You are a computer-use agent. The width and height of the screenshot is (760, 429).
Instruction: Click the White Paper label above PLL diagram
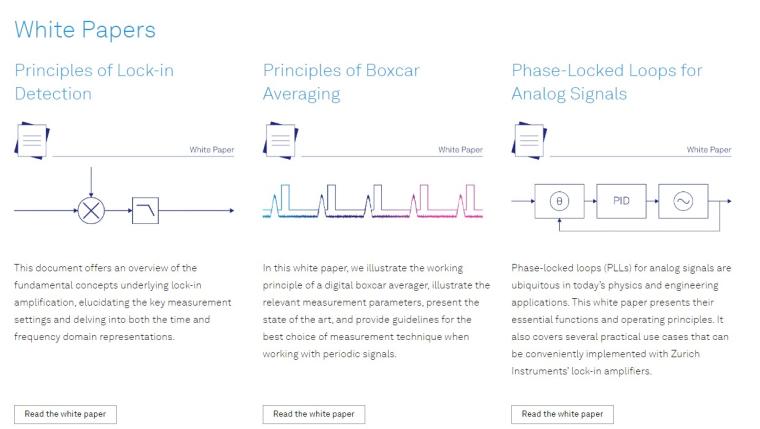pos(709,150)
